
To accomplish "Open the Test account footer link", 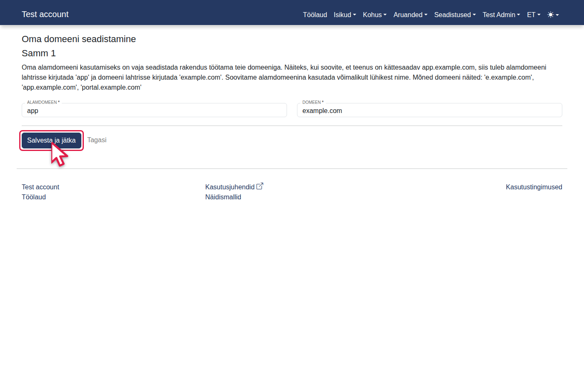I will pos(40,187).
